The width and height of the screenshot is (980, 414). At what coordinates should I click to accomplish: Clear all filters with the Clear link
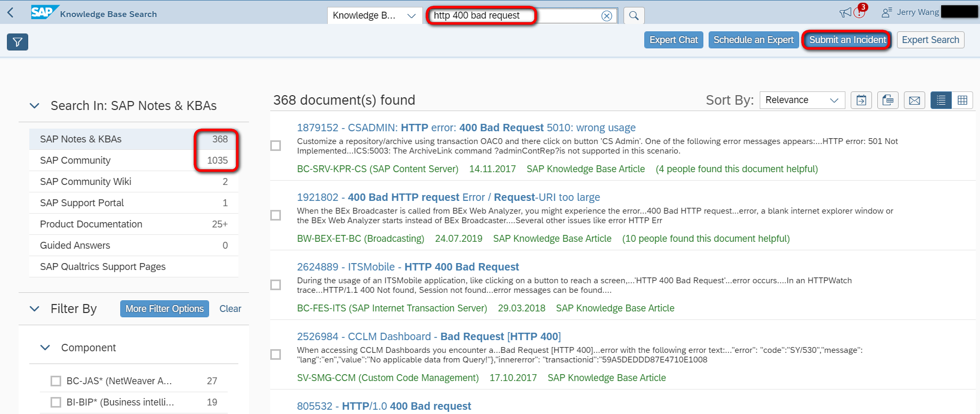pos(230,309)
